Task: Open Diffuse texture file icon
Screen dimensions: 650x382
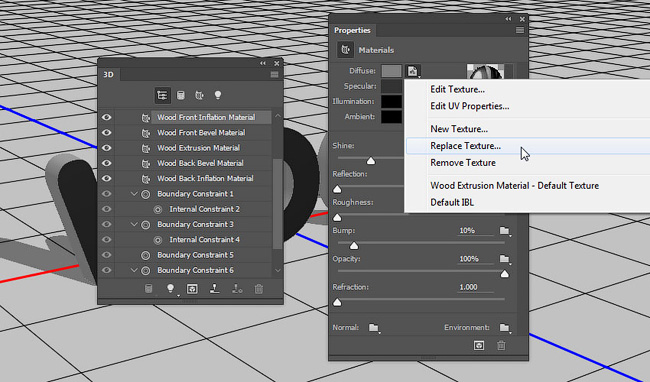Action: point(412,71)
